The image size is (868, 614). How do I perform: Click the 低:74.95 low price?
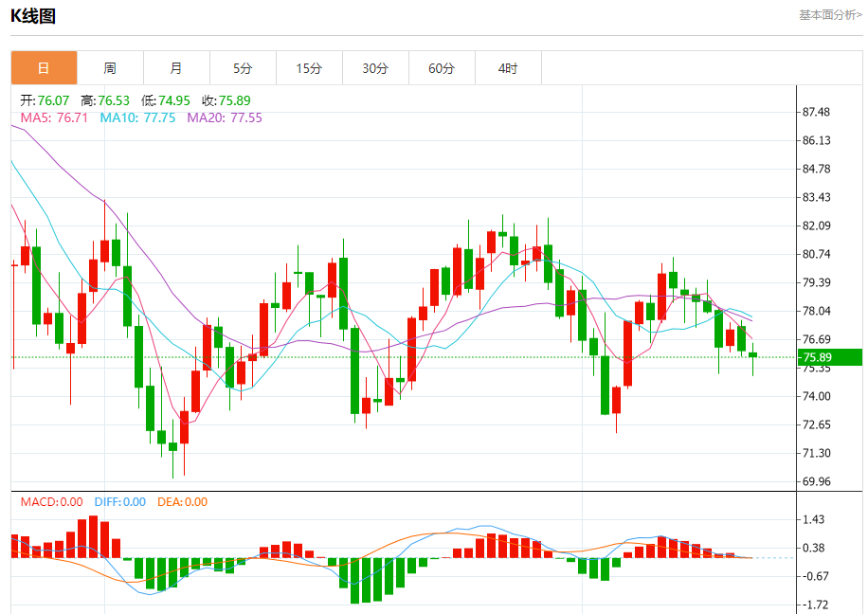166,100
